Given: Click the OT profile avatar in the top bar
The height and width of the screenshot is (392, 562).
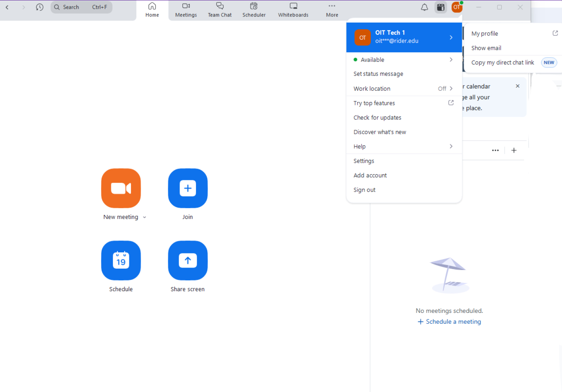Looking at the screenshot, I should click(457, 7).
